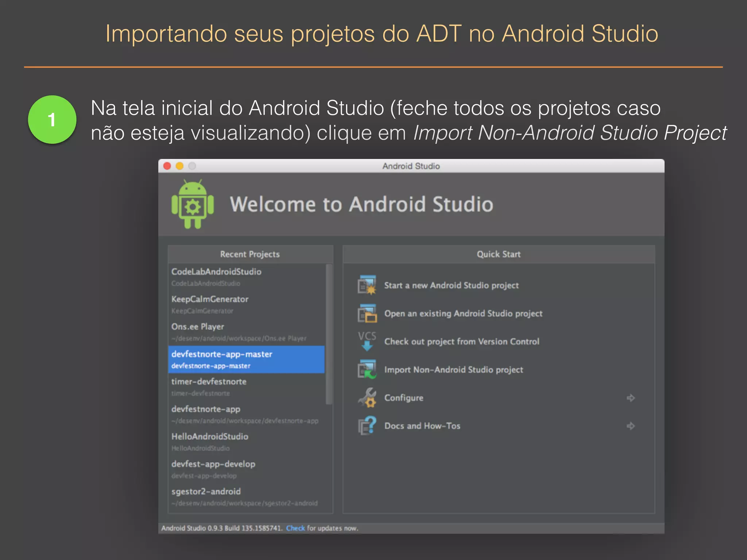The height and width of the screenshot is (560, 747).
Task: Click the Recent Projects header
Action: click(x=250, y=254)
